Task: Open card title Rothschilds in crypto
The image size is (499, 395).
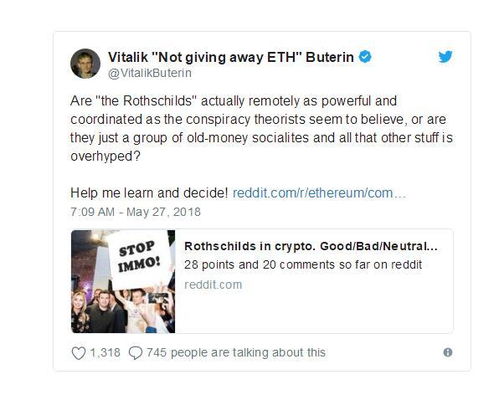Action: pos(311,246)
